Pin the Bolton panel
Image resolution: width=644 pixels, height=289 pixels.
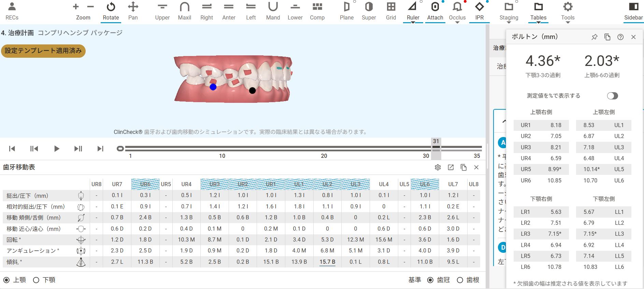[x=594, y=37]
